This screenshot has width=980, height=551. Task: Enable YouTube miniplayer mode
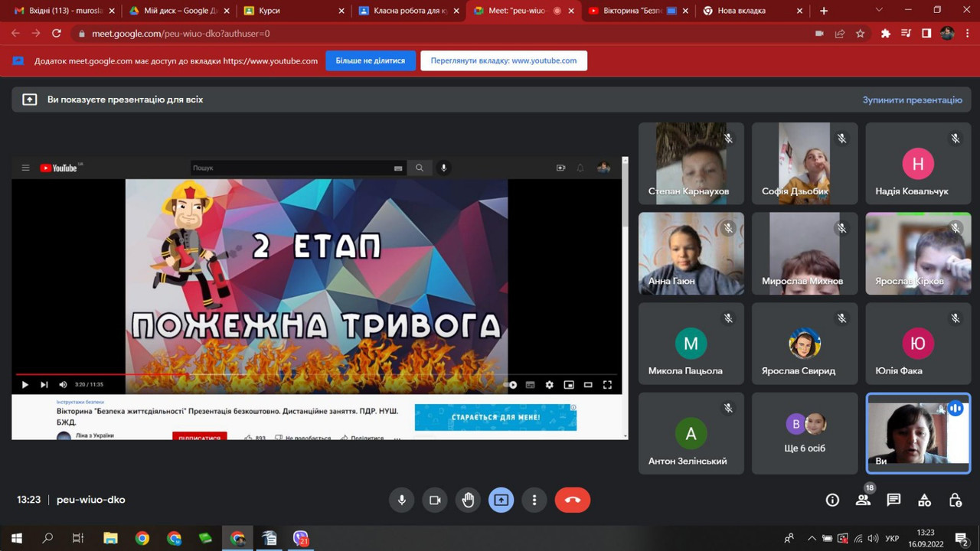[569, 385]
